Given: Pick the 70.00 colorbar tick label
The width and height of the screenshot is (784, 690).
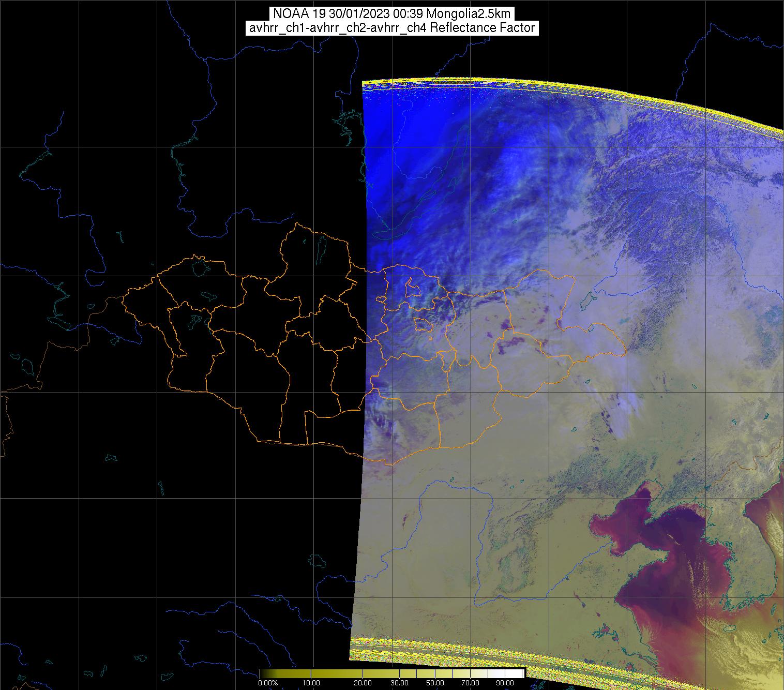Looking at the screenshot, I should click(469, 683).
